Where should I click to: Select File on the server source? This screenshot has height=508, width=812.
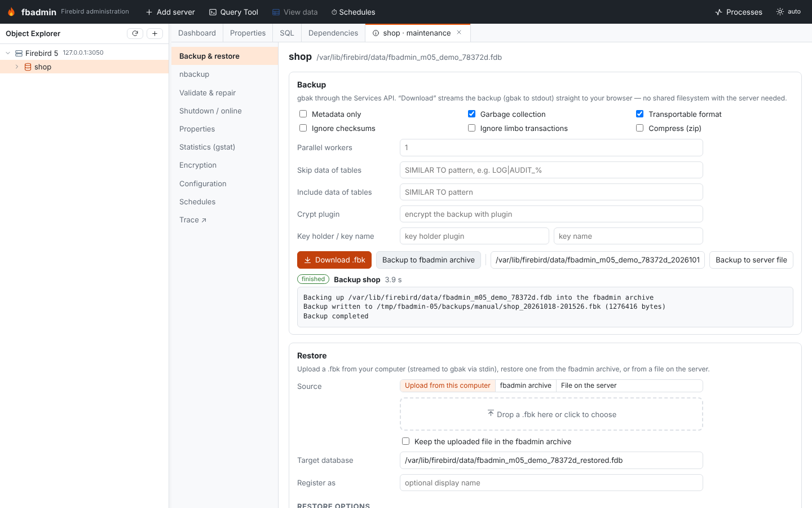589,386
